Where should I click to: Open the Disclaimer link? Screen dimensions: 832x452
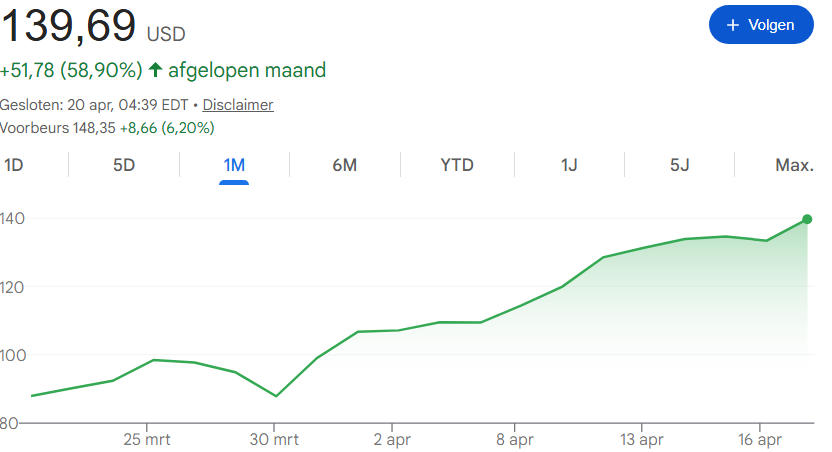tap(238, 105)
